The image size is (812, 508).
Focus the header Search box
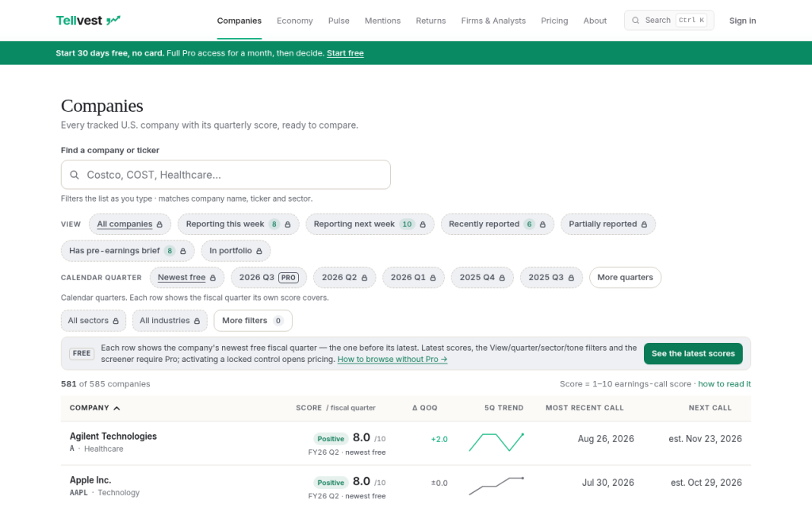tap(668, 21)
